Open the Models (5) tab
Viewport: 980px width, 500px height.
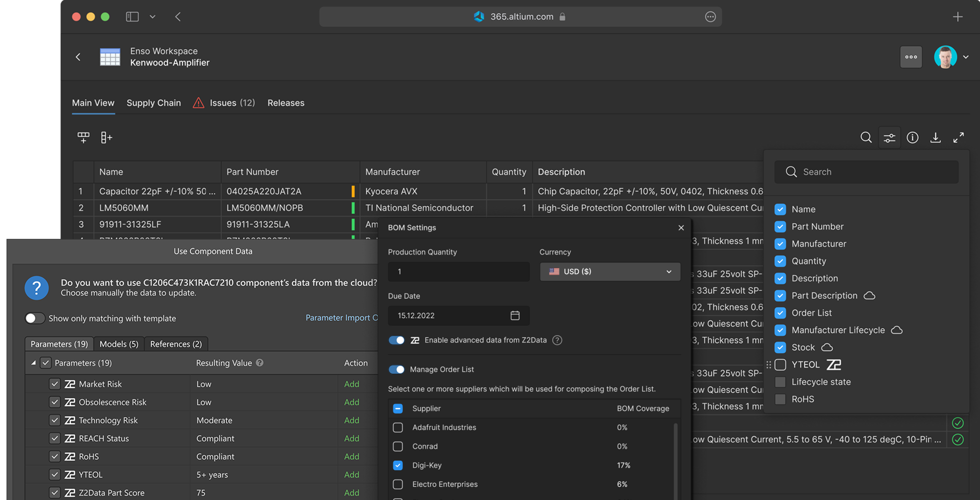tap(118, 344)
